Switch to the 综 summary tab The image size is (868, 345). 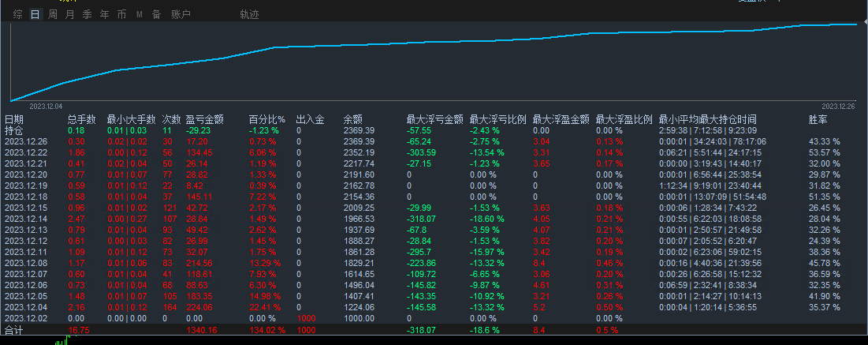17,14
